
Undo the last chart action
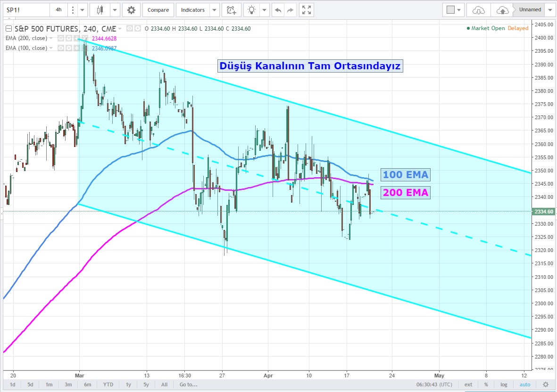[x=278, y=10]
